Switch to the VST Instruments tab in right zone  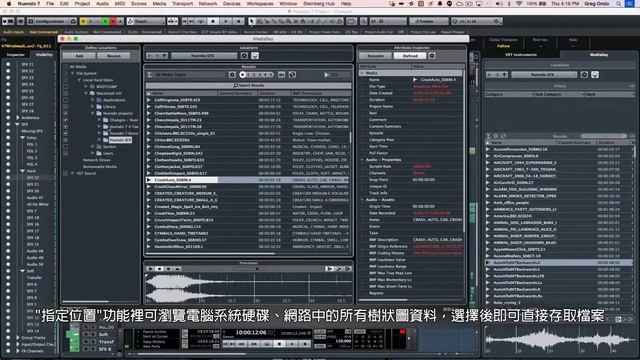pyautogui.click(x=521, y=55)
